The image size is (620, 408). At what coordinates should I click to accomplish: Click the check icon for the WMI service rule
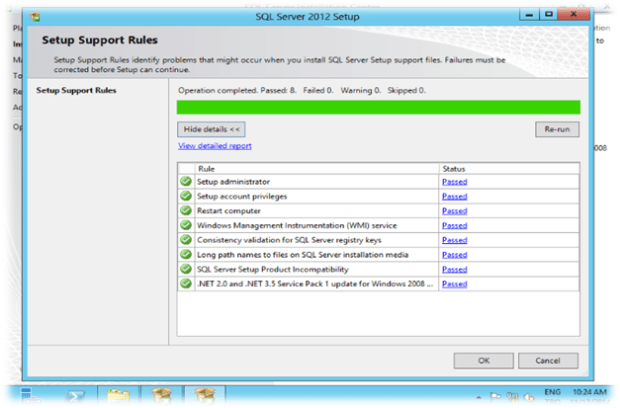click(x=186, y=226)
